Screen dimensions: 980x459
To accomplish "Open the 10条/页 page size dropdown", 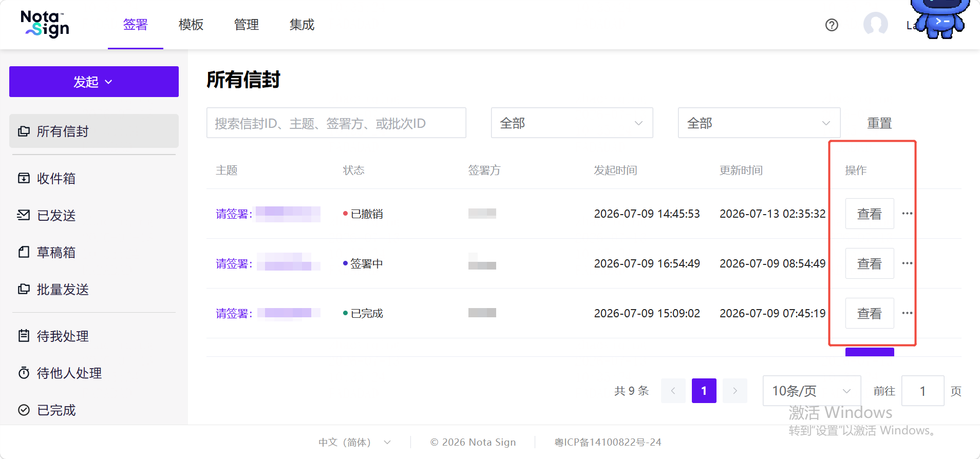I will click(812, 391).
